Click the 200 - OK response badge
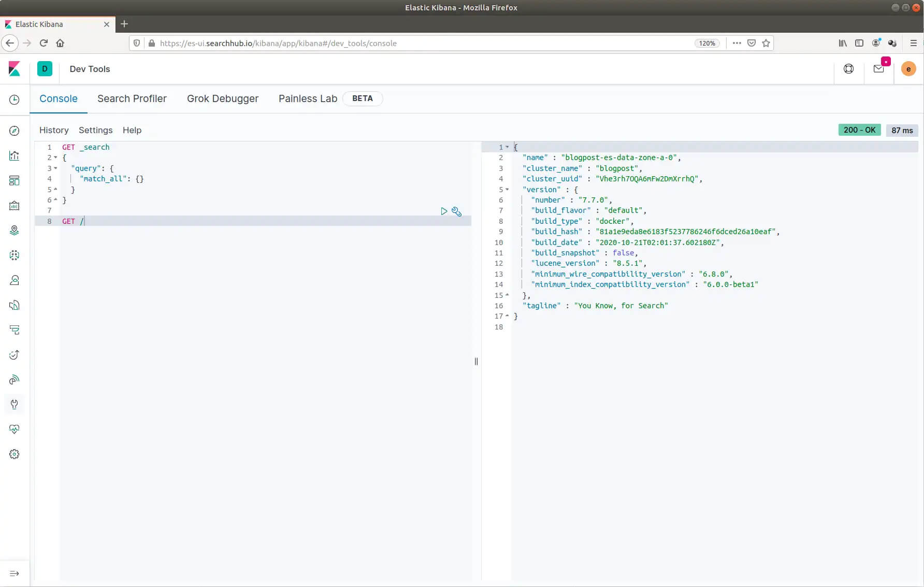The height and width of the screenshot is (587, 924). click(859, 130)
